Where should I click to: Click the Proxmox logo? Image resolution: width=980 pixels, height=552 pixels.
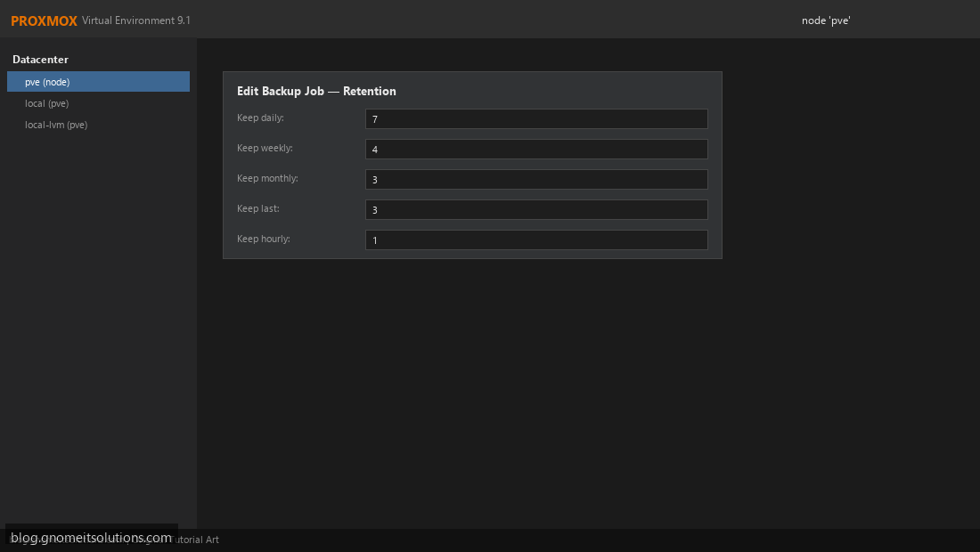click(44, 20)
